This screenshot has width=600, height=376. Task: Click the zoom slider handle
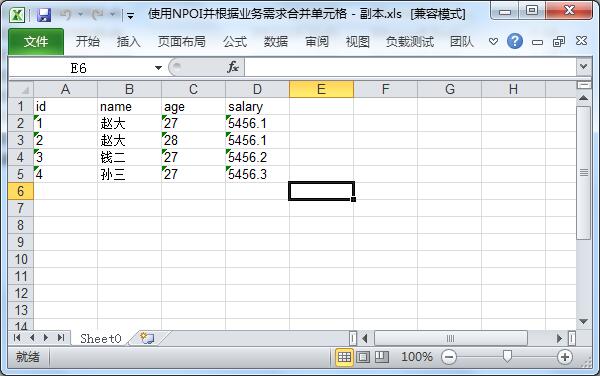pos(507,356)
